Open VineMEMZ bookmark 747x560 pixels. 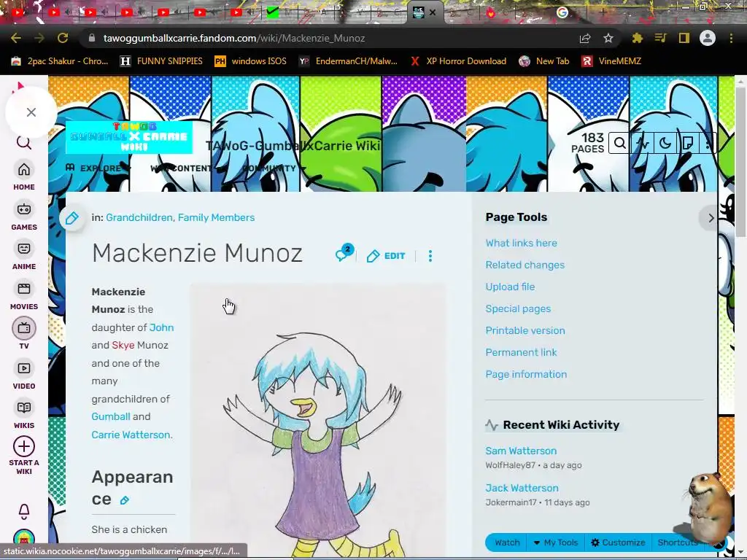pos(612,61)
